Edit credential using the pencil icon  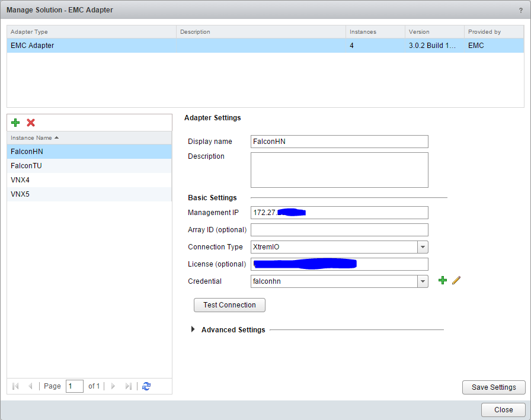(x=456, y=281)
